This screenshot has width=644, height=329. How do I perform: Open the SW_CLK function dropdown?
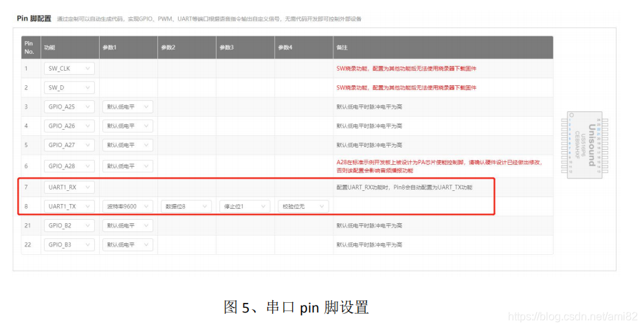(x=69, y=69)
